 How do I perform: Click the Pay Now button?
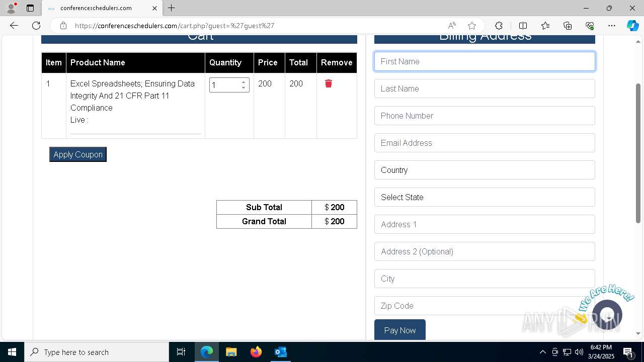point(400,330)
